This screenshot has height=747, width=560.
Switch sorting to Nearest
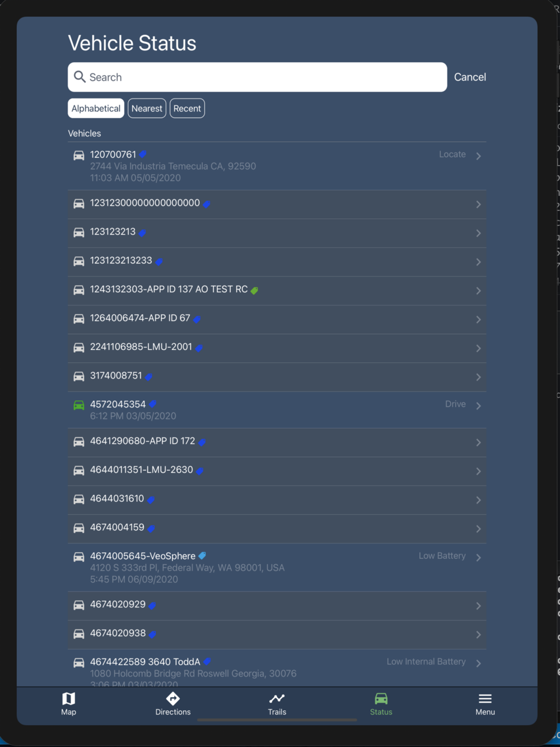tap(147, 109)
